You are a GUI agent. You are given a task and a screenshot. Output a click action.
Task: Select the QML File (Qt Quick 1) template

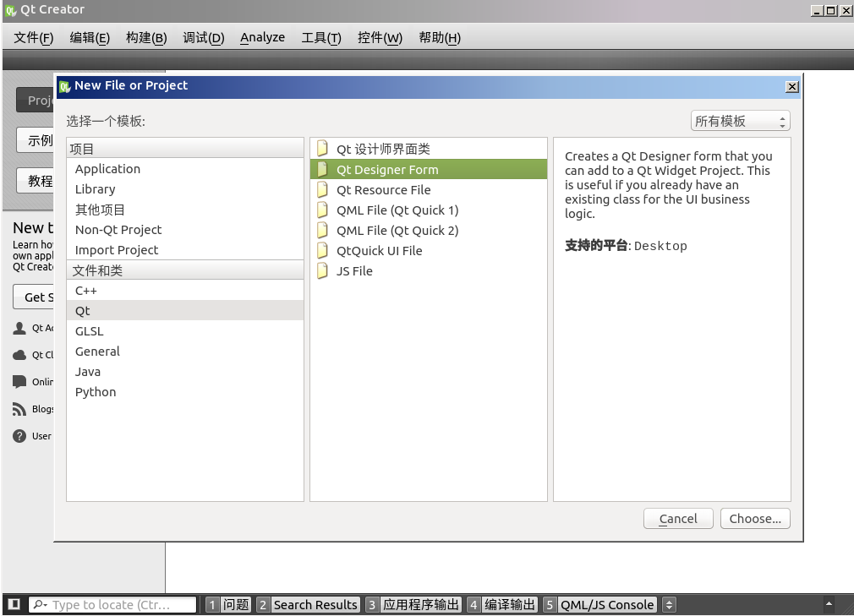[429, 210]
